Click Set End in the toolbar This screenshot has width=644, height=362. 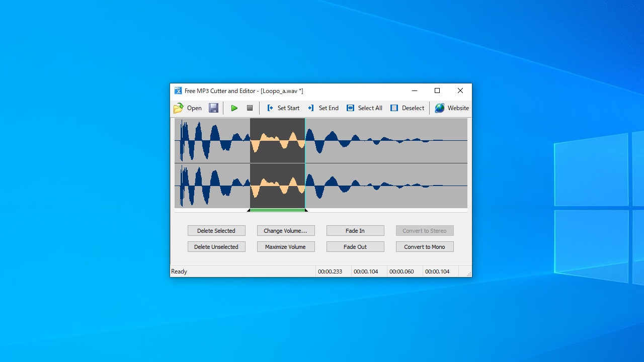[x=323, y=108]
